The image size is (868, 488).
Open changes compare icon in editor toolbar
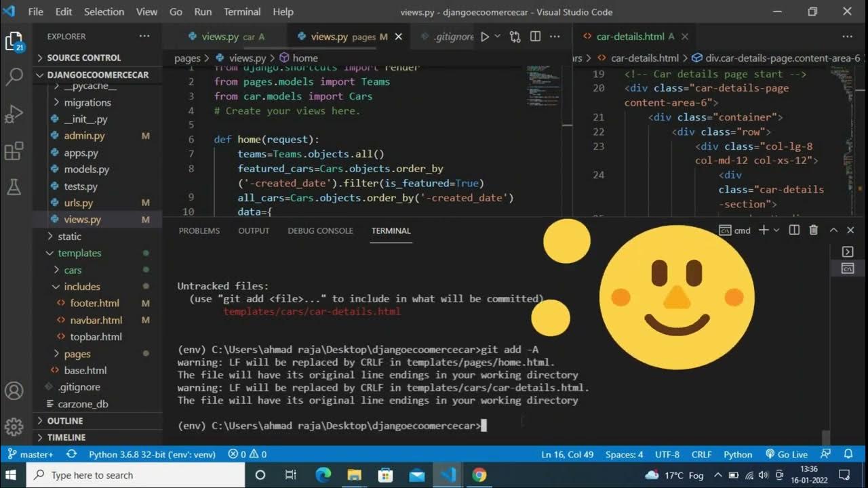click(x=515, y=37)
